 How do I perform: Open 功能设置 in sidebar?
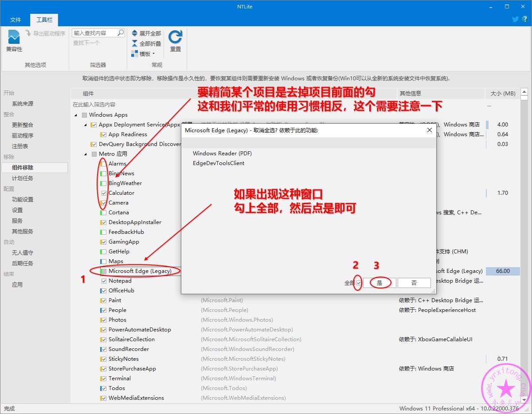pyautogui.click(x=23, y=199)
